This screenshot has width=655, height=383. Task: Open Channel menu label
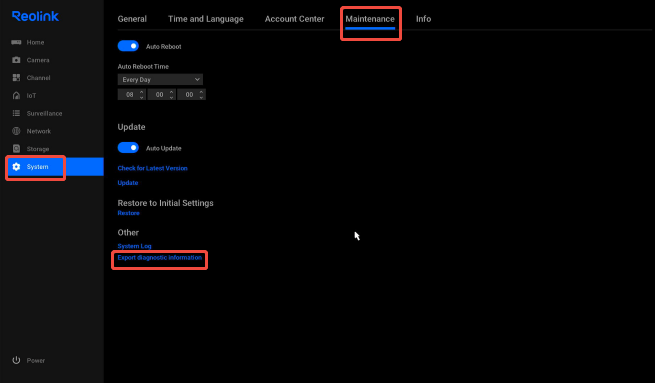click(x=38, y=78)
